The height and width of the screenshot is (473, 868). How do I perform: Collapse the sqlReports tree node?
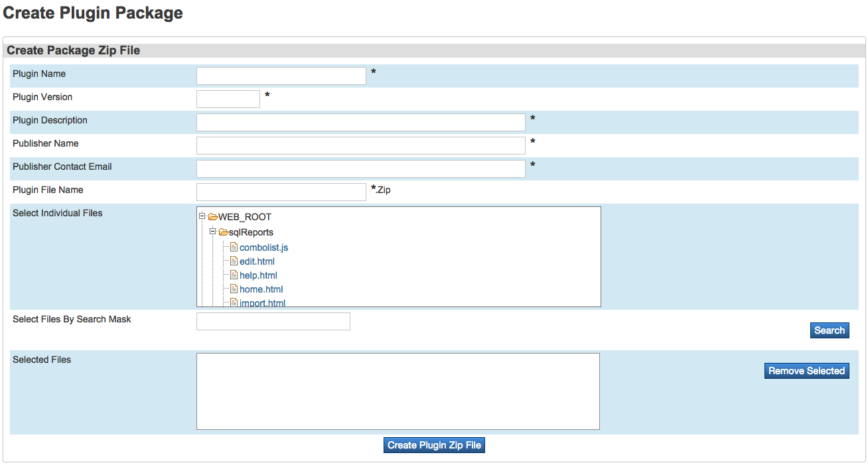(x=212, y=232)
